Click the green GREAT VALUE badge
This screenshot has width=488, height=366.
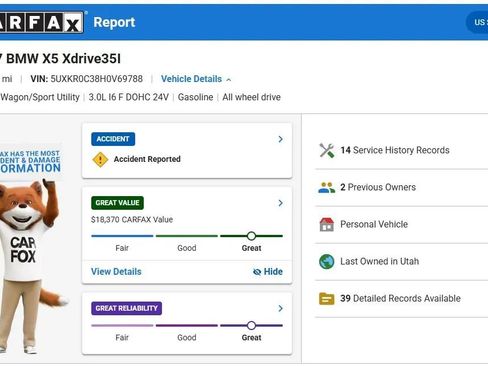(117, 203)
